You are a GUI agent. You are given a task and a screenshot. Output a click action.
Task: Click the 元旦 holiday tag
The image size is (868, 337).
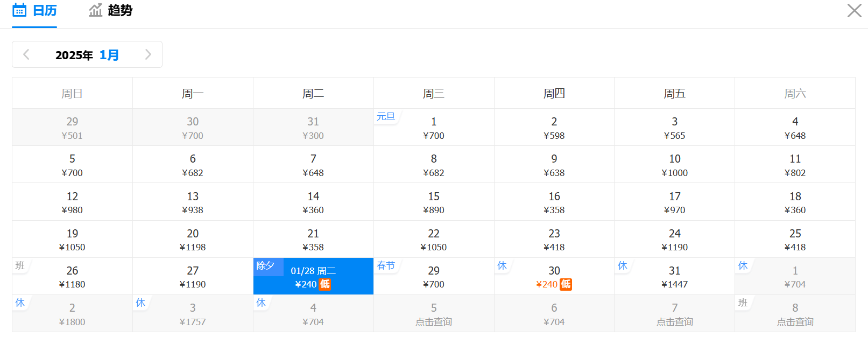click(x=386, y=116)
